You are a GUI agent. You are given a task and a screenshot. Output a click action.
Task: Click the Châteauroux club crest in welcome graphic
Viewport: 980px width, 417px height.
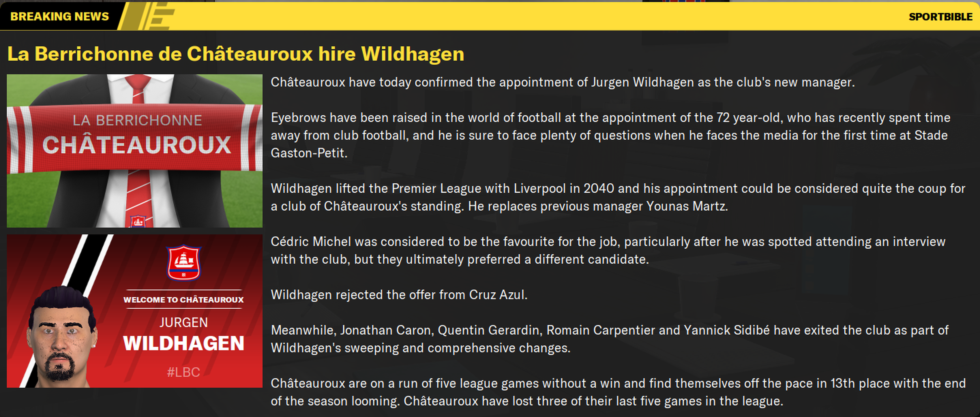pos(184,262)
